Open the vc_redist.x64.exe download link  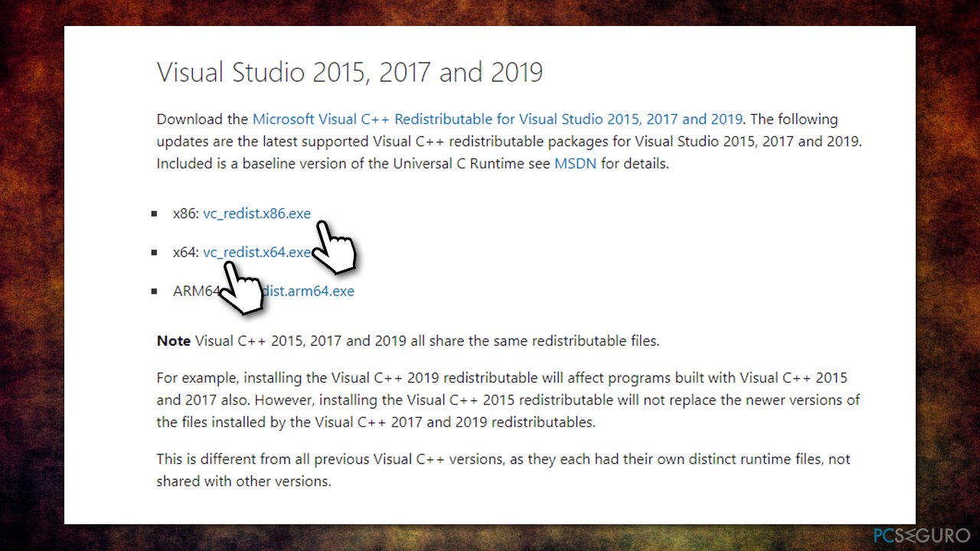coord(256,252)
